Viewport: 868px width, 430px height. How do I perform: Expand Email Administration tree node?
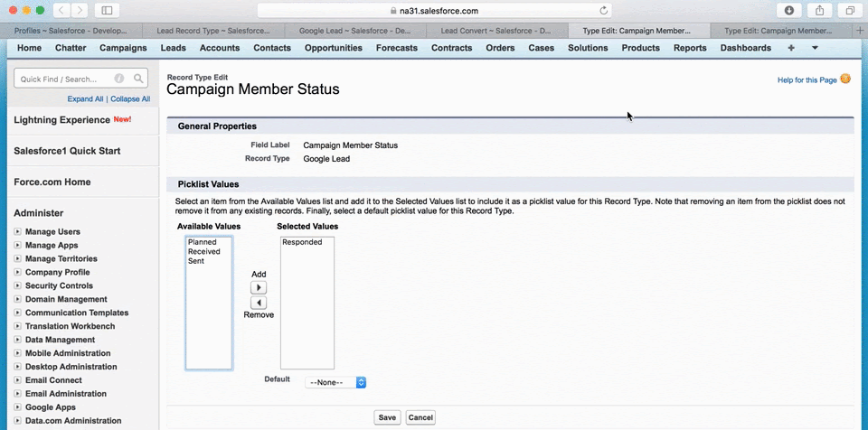coord(18,394)
